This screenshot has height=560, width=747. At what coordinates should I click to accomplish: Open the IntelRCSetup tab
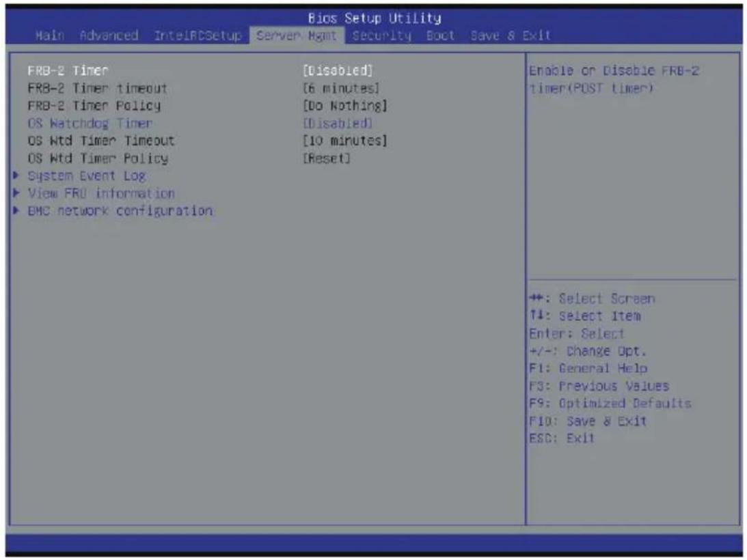[x=198, y=36]
